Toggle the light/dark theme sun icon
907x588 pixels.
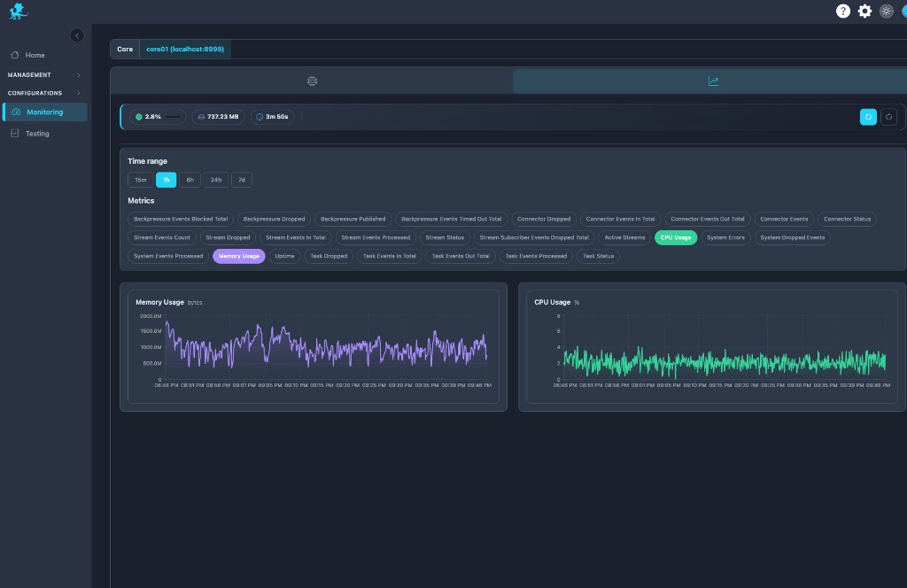[886, 11]
